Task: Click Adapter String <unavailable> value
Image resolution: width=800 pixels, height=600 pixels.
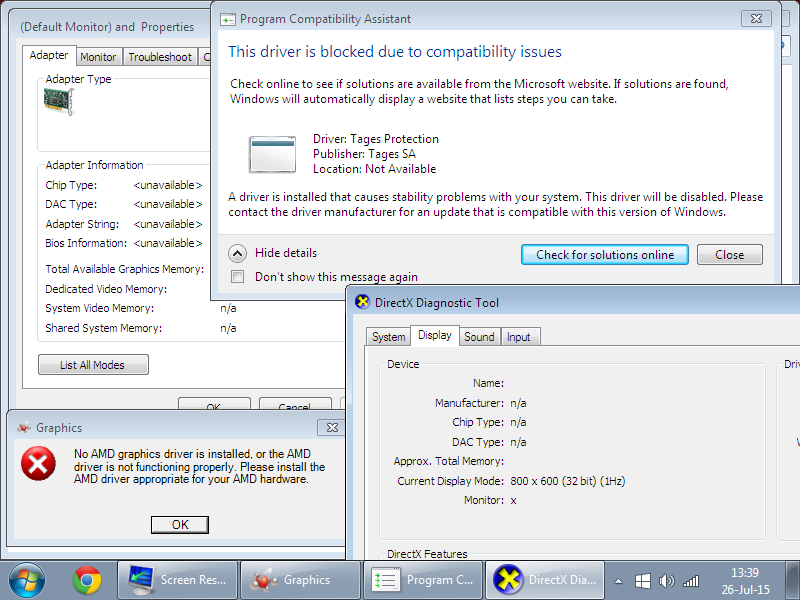Action: (168, 224)
